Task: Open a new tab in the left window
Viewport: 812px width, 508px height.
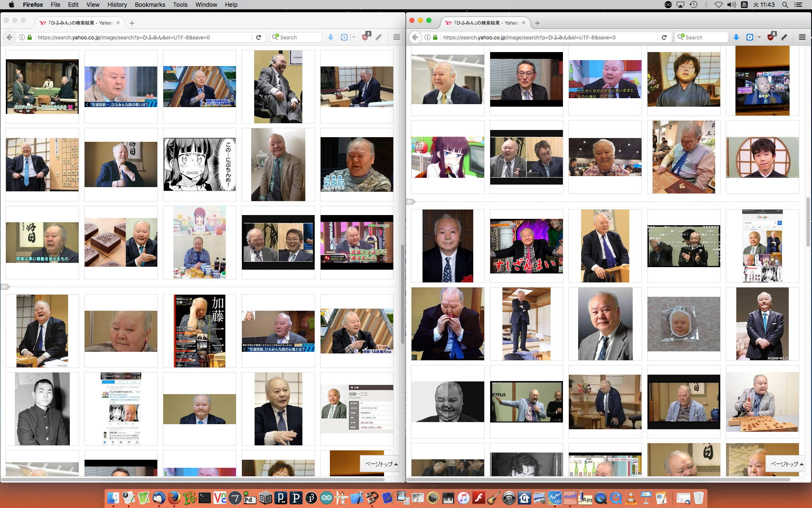Action: 132,23
